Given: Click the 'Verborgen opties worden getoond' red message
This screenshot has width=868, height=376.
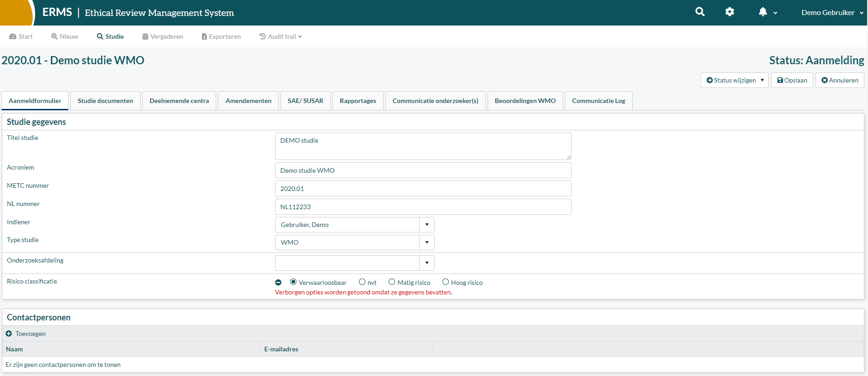Looking at the screenshot, I should click(x=364, y=292).
